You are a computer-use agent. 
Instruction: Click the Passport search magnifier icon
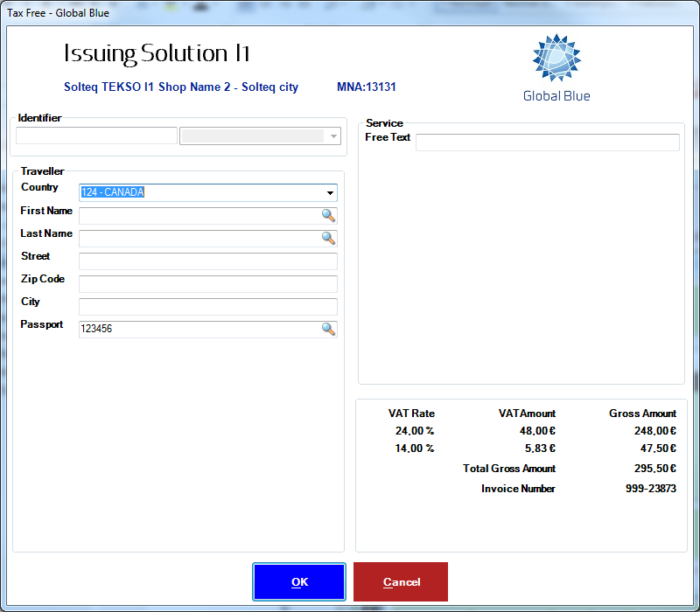point(328,329)
